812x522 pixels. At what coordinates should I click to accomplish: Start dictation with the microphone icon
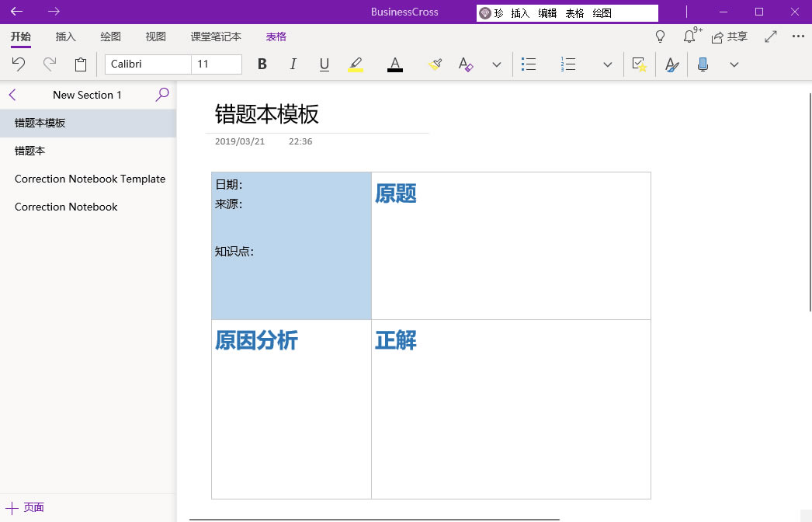click(705, 64)
